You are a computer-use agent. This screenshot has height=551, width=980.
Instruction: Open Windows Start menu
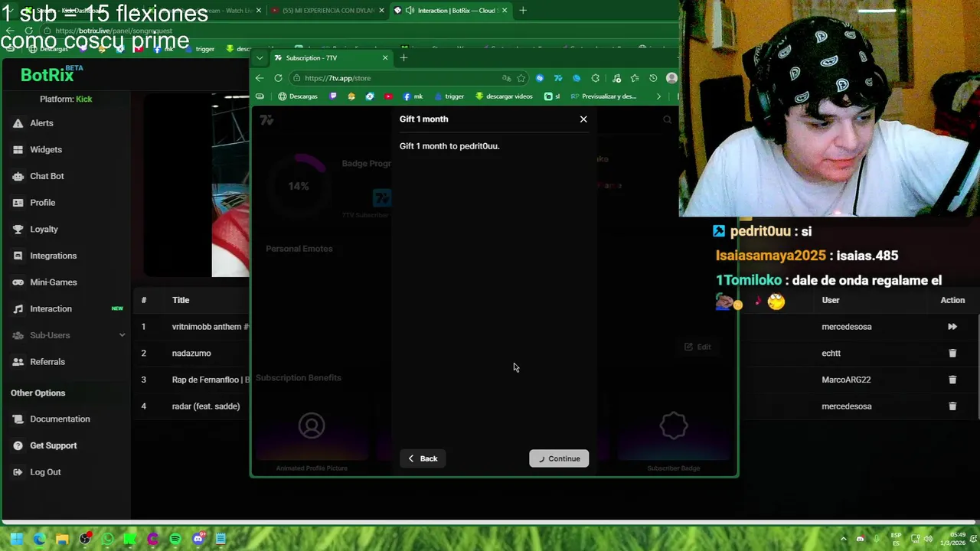tap(17, 539)
